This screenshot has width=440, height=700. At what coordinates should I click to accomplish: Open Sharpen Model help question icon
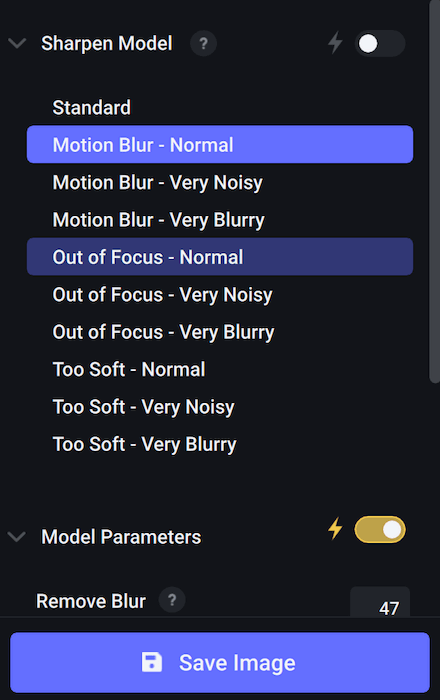click(203, 43)
